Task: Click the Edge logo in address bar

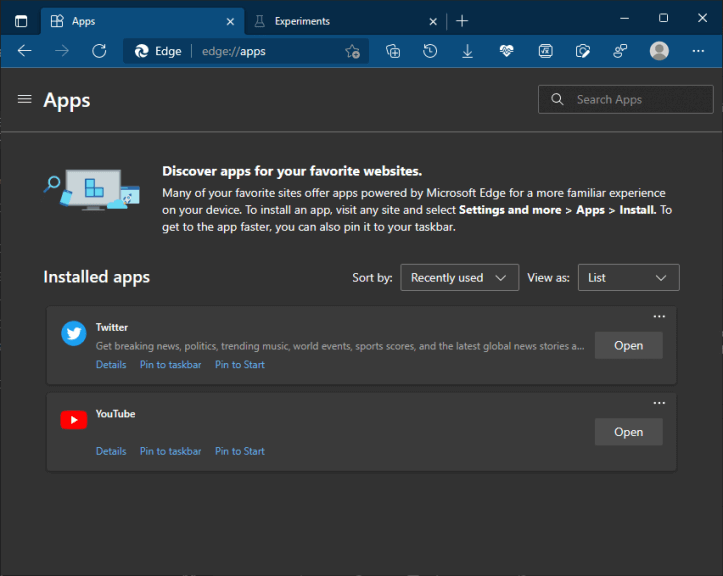Action: point(141,51)
